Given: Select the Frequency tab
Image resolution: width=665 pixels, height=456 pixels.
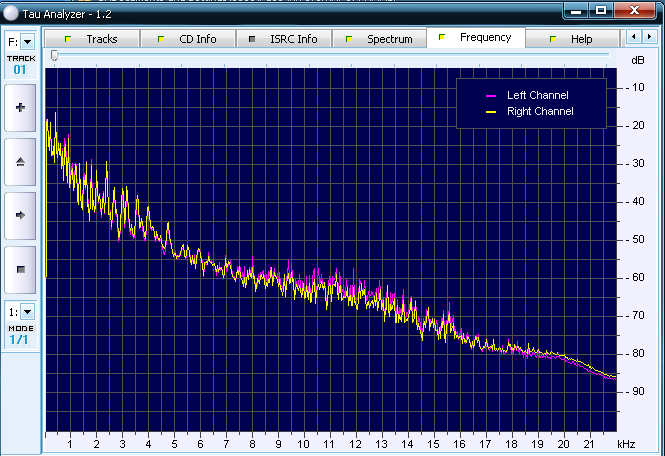Looking at the screenshot, I should (x=476, y=38).
